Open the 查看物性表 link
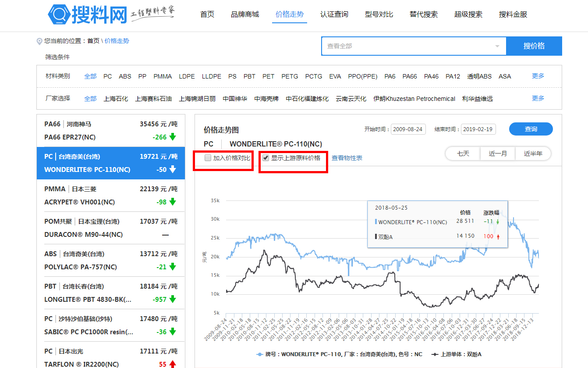This screenshot has width=588, height=368. pos(347,158)
